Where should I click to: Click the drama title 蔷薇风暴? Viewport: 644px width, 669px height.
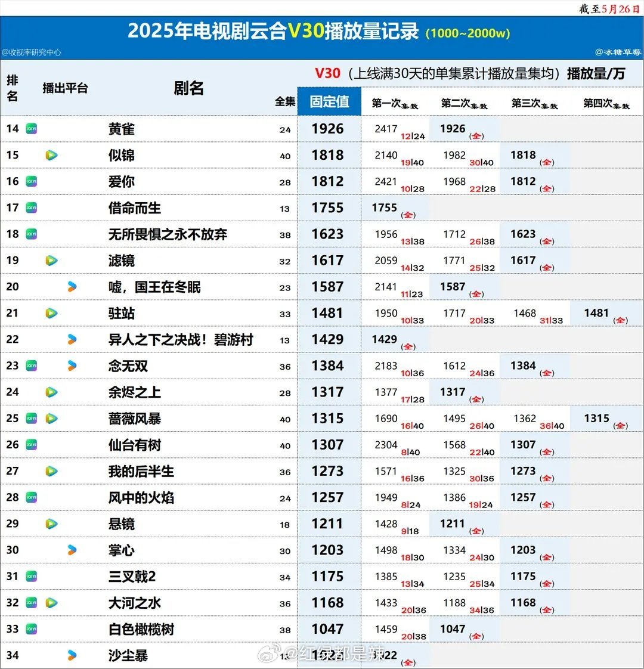click(x=134, y=419)
